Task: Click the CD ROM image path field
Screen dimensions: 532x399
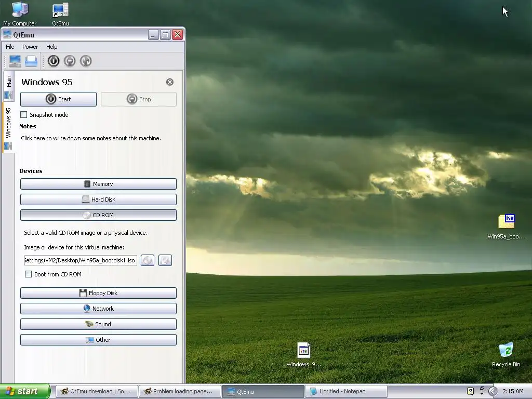Action: coord(81,260)
